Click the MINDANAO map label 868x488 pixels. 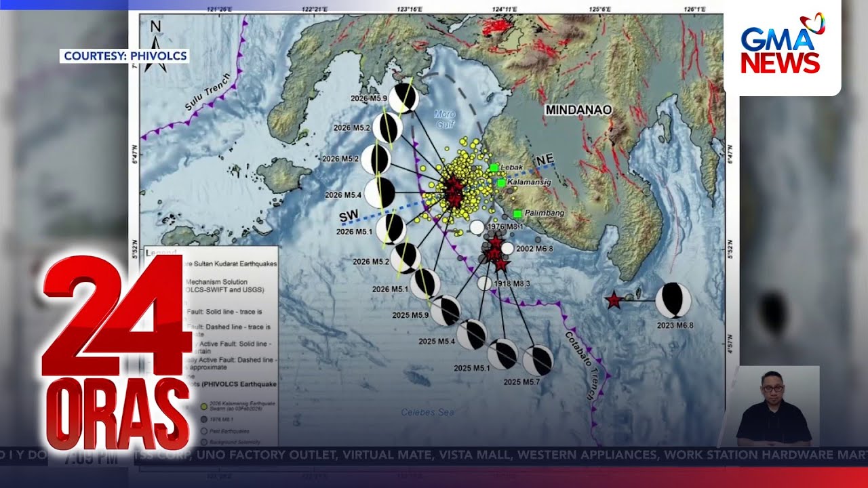tap(578, 109)
